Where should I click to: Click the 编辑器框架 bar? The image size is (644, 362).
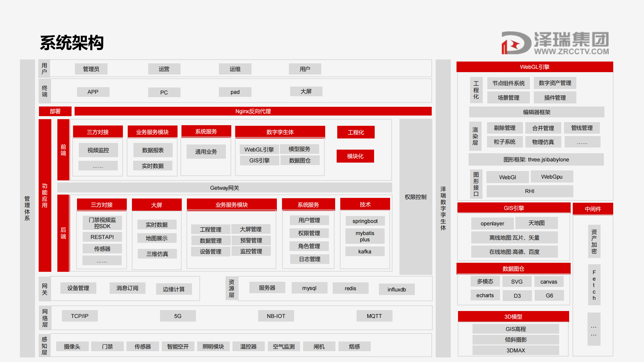click(x=537, y=112)
